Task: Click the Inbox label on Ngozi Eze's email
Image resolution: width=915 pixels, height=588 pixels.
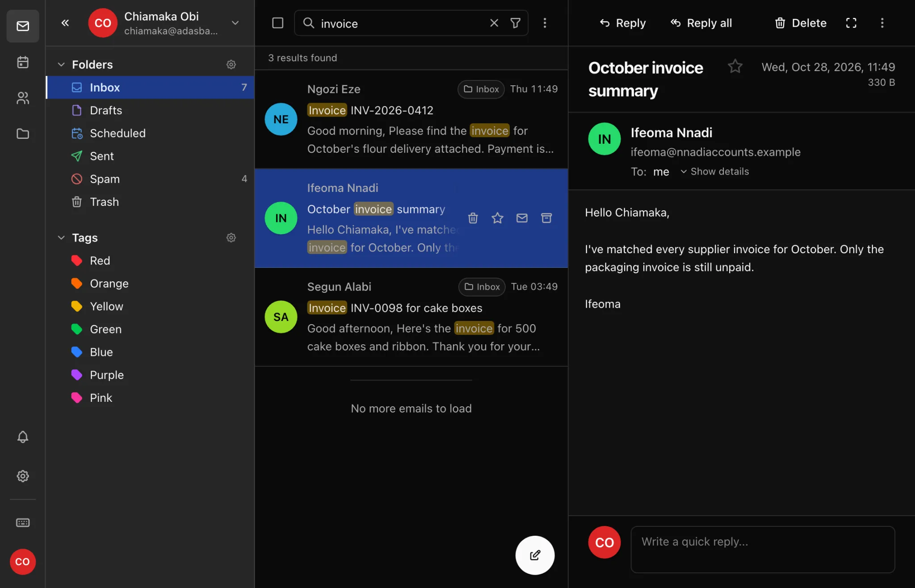Action: (x=481, y=89)
